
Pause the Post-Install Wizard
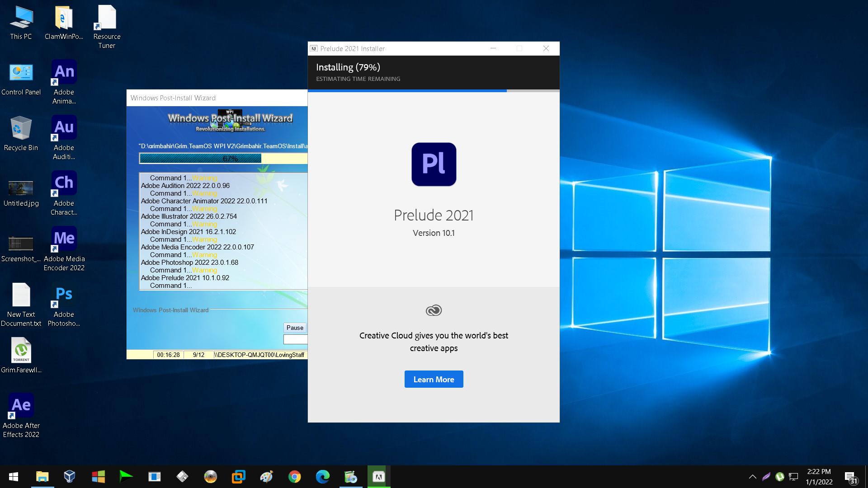[x=295, y=328]
